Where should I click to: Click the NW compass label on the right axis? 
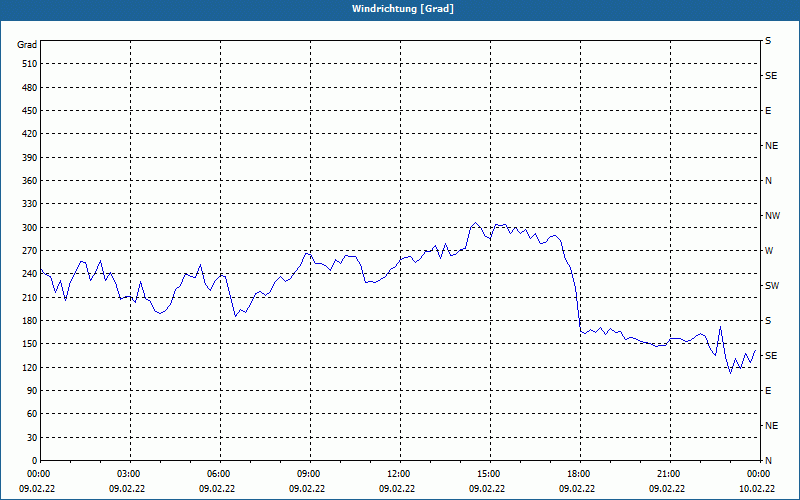pyautogui.click(x=772, y=216)
